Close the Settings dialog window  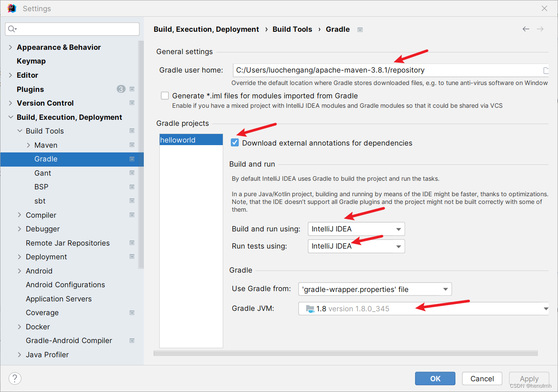[544, 8]
